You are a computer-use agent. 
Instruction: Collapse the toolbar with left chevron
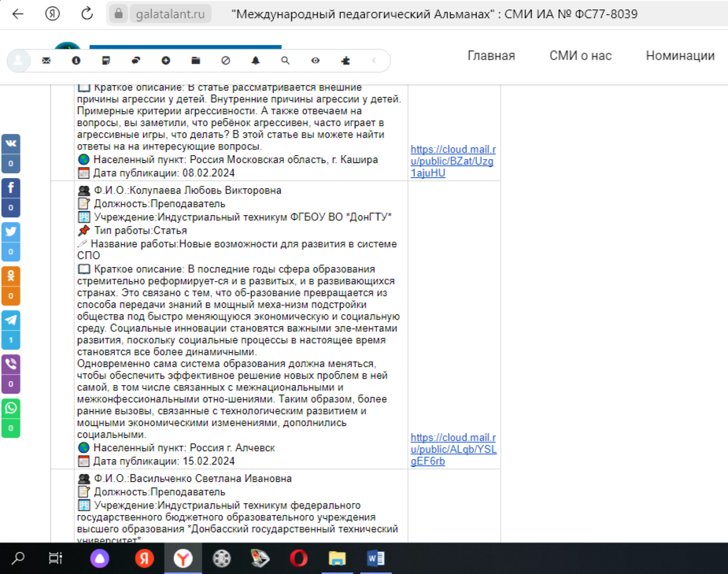pyautogui.click(x=375, y=61)
